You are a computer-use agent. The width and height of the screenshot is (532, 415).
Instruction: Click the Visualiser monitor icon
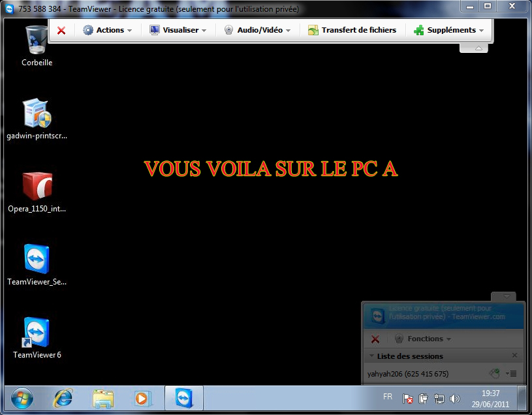tap(154, 30)
